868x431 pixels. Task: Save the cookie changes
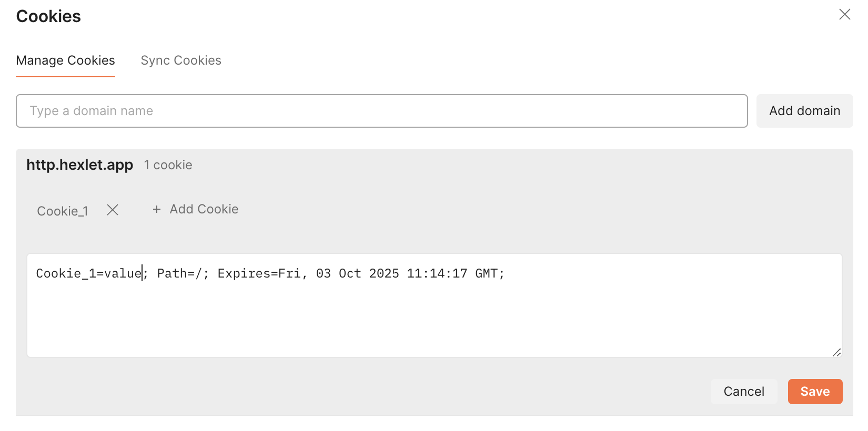815,392
